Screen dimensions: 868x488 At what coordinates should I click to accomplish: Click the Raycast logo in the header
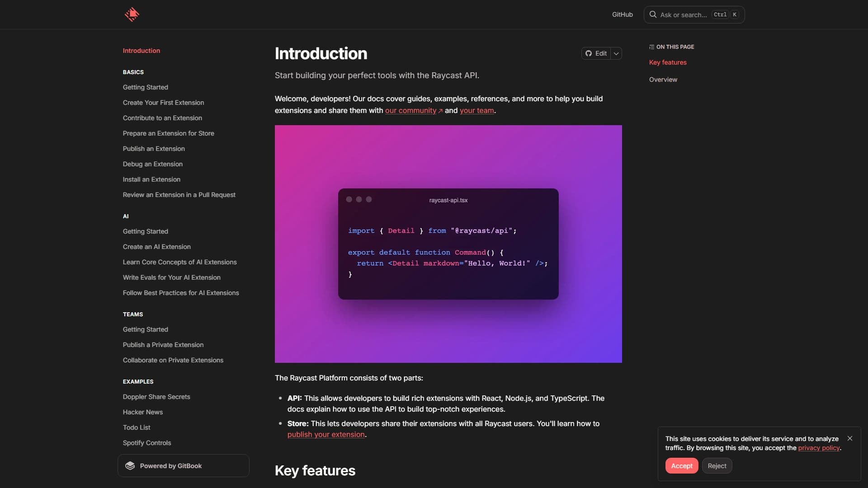(132, 14)
